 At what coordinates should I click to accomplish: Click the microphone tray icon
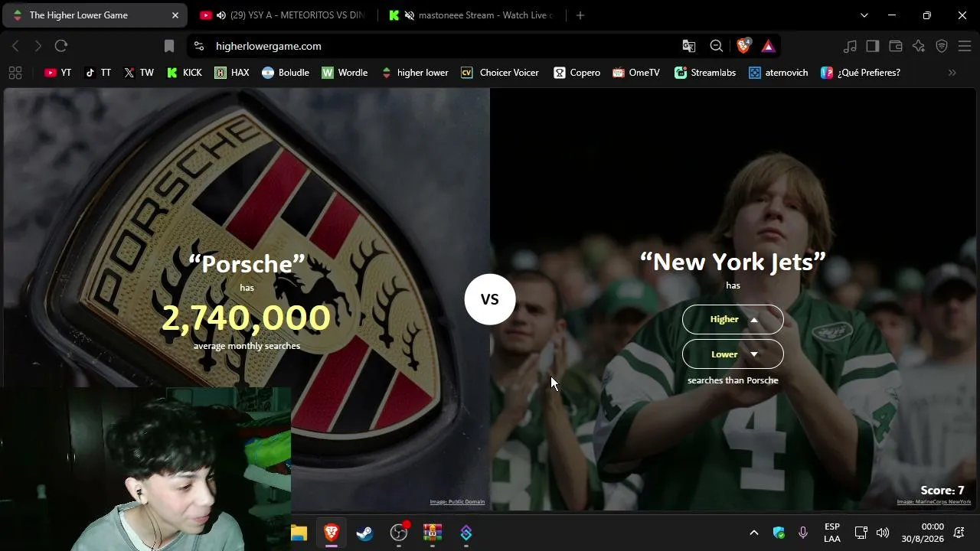pos(803,533)
